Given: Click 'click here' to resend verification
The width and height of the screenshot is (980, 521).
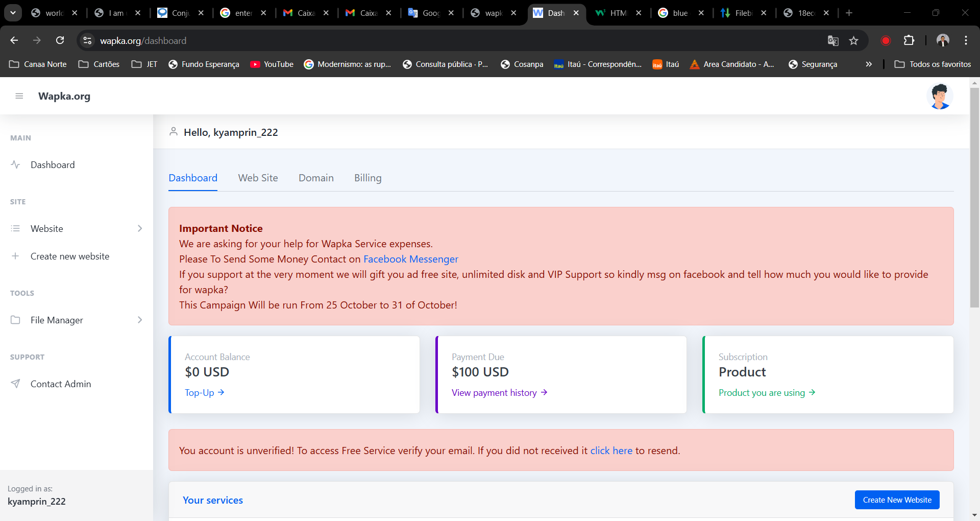Looking at the screenshot, I should 611,451.
